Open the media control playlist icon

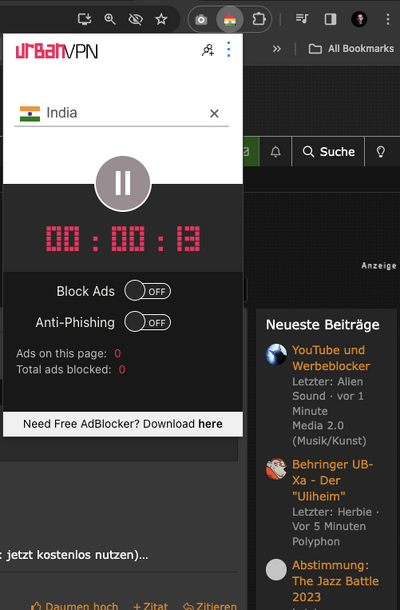click(x=302, y=19)
